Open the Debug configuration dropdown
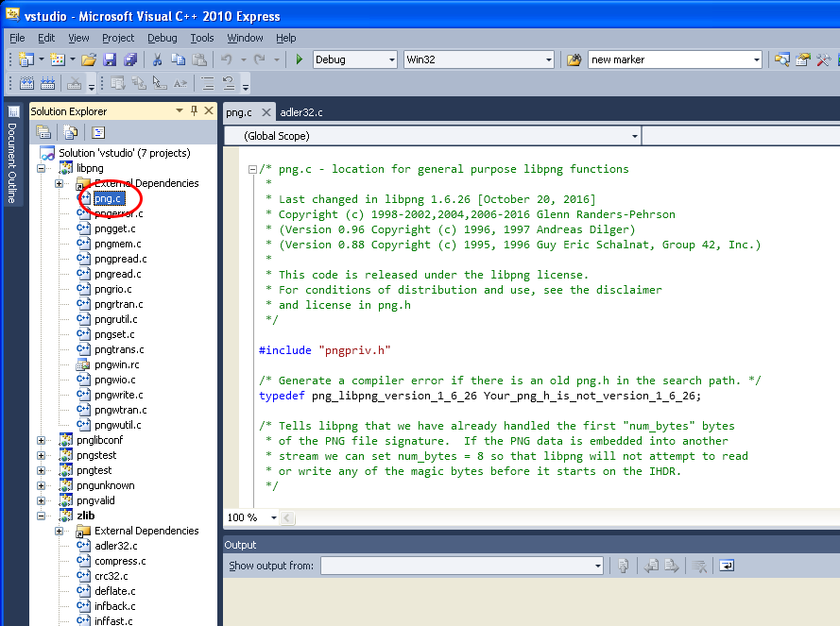Viewport: 840px width, 626px height. [x=392, y=59]
